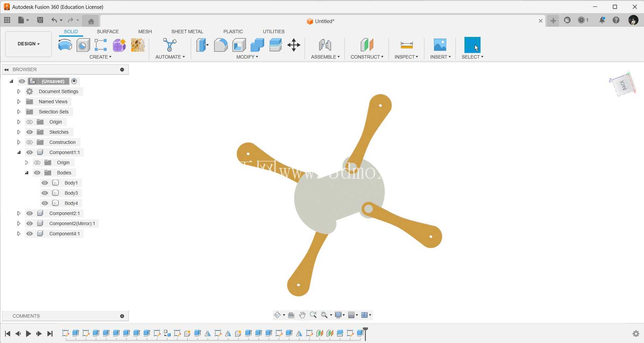This screenshot has height=343, width=644.
Task: Open the data panel grid icon
Action: coord(7,20)
